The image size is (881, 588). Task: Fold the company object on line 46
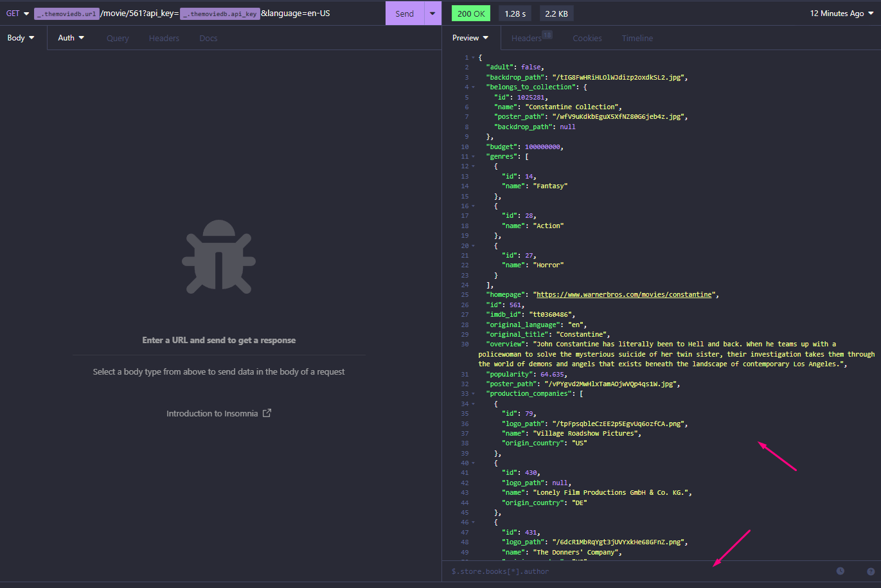pos(474,522)
